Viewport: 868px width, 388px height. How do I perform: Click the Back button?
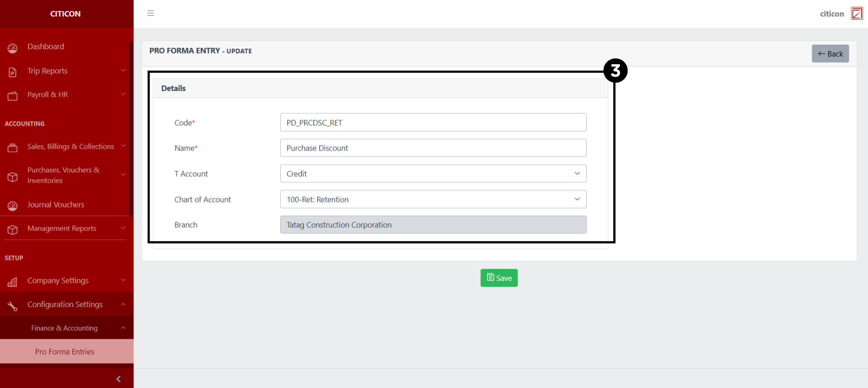pos(830,54)
